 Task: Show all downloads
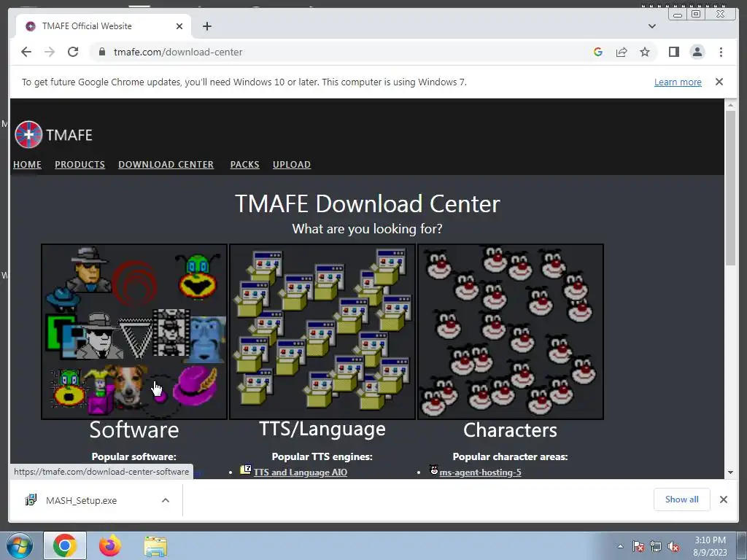(x=682, y=499)
